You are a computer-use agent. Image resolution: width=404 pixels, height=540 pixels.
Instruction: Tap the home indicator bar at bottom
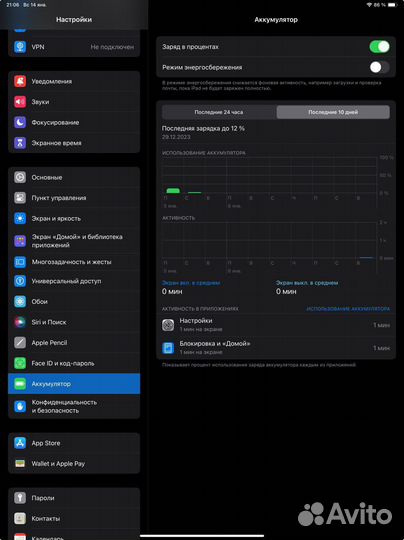tap(202, 536)
